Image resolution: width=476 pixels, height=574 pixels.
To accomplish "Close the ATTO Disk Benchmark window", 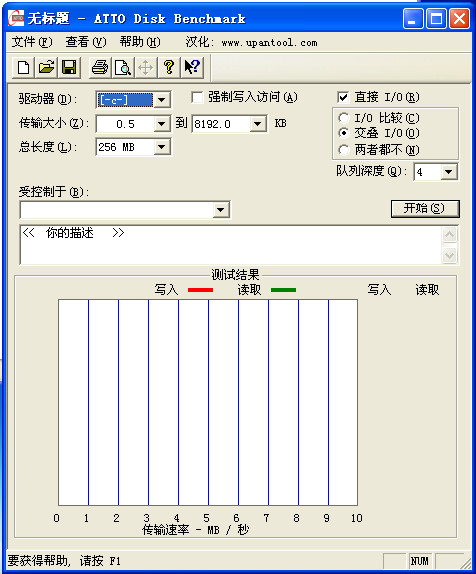I will [x=460, y=18].
